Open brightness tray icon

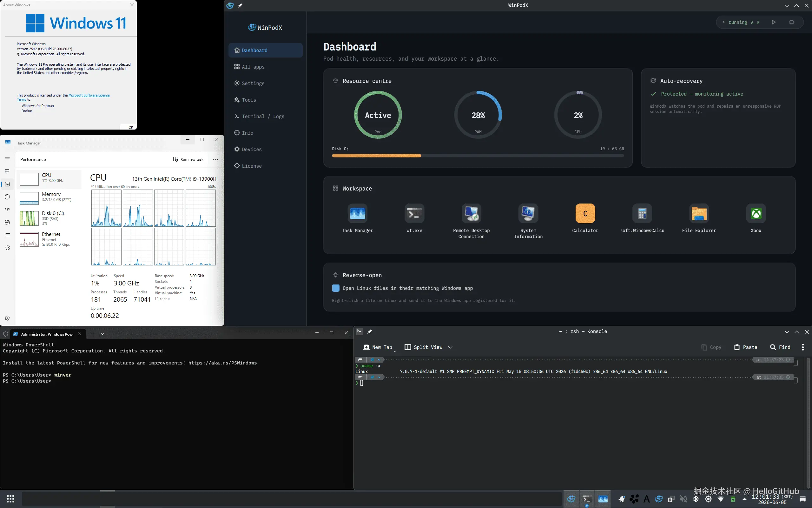[x=708, y=499]
